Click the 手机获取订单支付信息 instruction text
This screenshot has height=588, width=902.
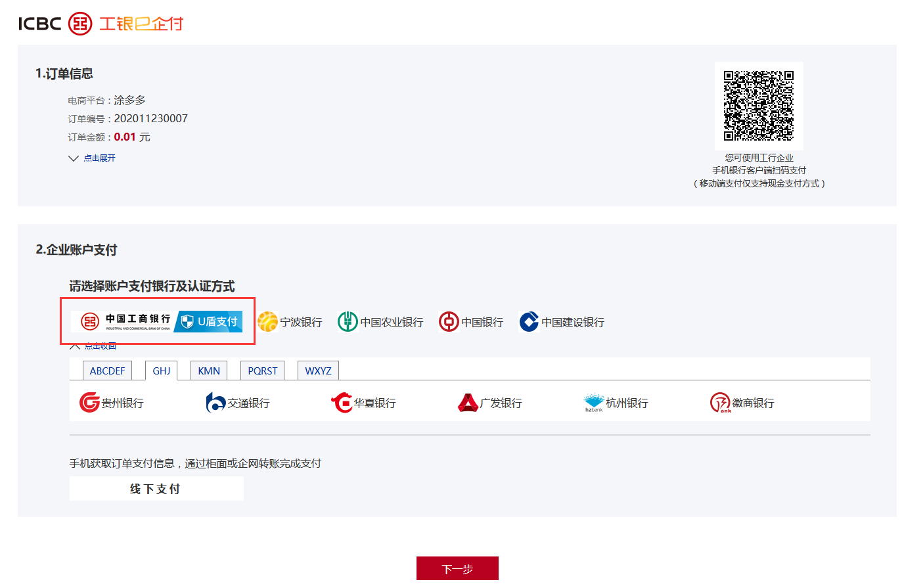[195, 463]
